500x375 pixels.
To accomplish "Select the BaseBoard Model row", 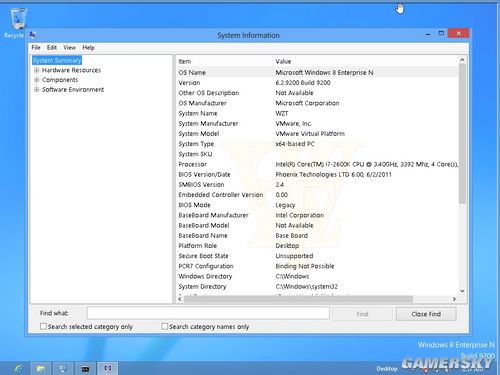I will coord(317,225).
